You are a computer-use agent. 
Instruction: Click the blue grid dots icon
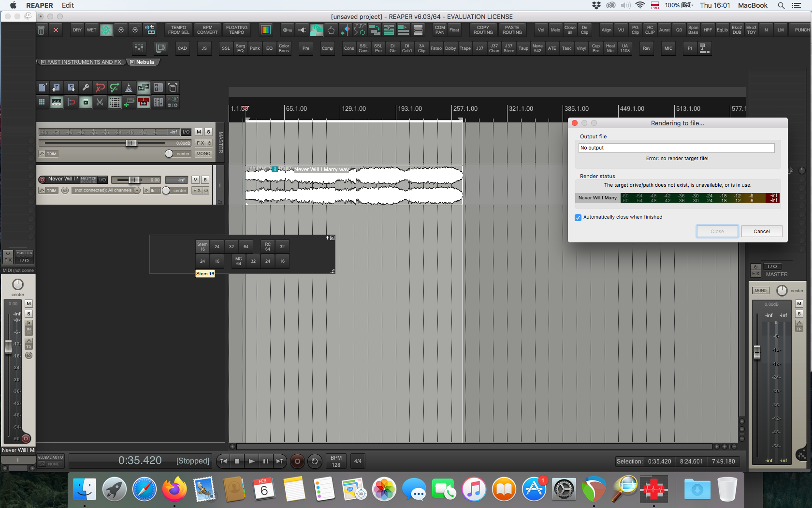click(x=42, y=102)
